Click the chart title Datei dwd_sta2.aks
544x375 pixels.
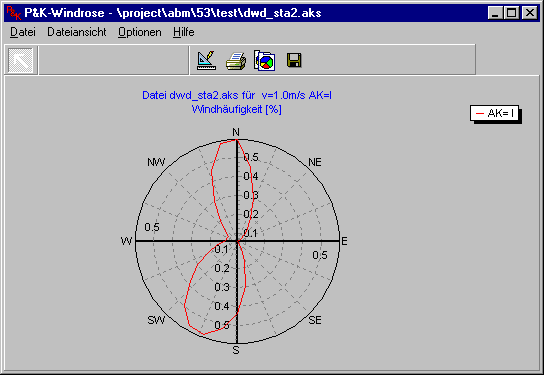237,95
